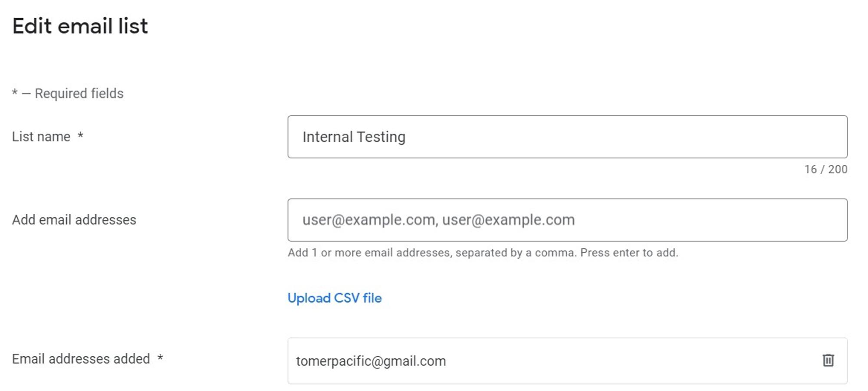868x391 pixels.
Task: Click the word Testing in List name field
Action: tap(381, 137)
